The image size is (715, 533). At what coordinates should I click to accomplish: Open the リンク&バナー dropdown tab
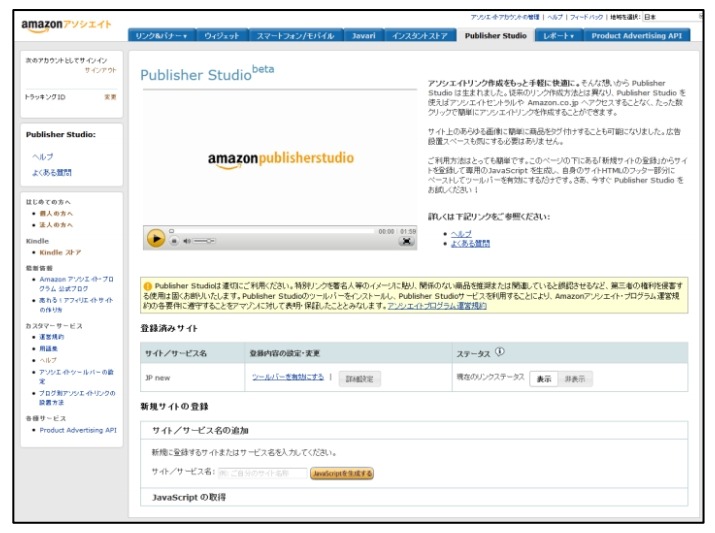[x=161, y=36]
